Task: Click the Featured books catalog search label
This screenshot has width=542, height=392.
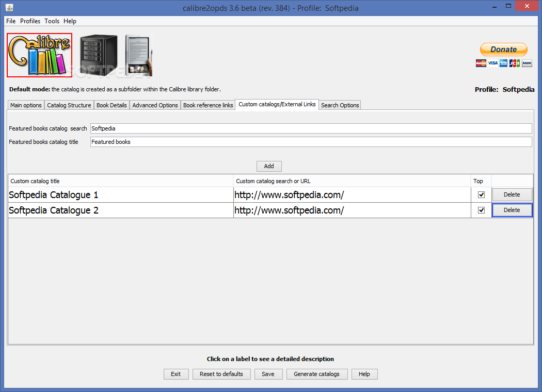Action: coord(48,128)
